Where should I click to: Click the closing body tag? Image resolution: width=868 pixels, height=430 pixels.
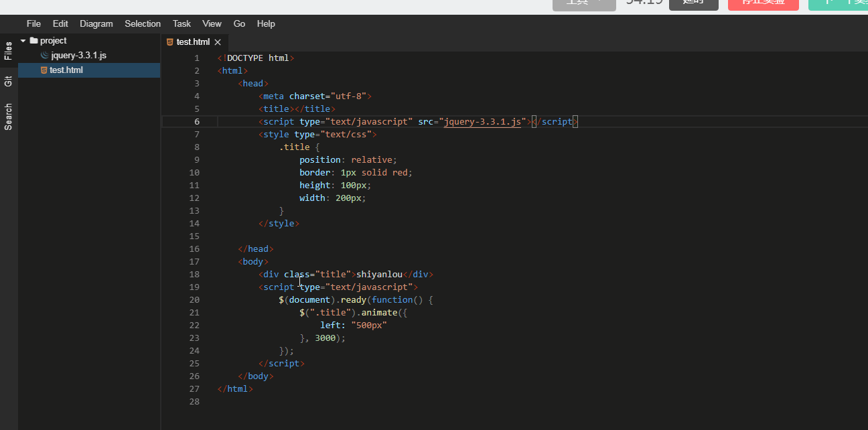point(256,376)
